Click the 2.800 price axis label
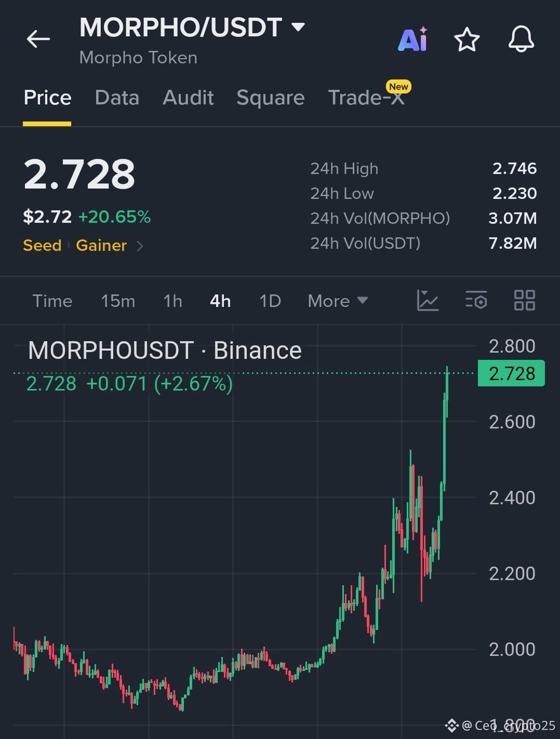The image size is (560, 739). (x=512, y=346)
